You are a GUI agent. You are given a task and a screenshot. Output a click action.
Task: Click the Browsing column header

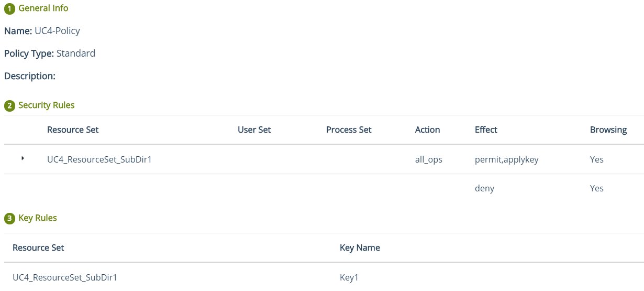coord(608,130)
